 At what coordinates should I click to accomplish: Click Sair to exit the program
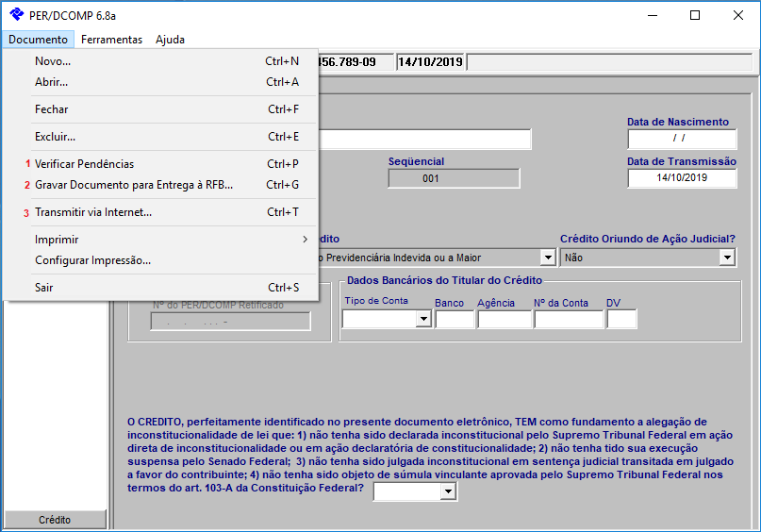click(44, 288)
